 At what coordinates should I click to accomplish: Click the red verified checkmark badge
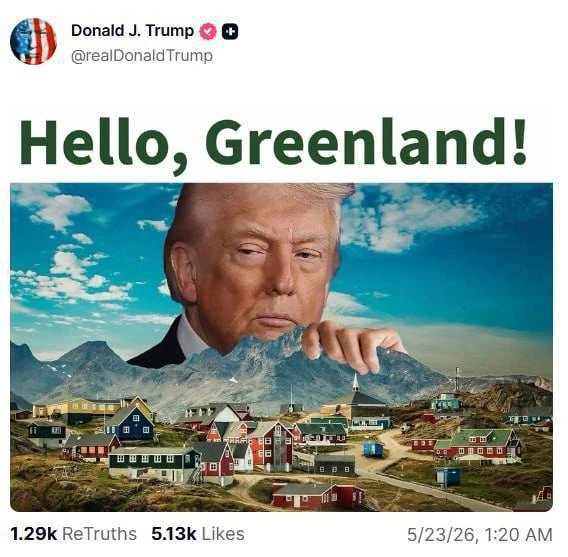pyautogui.click(x=208, y=32)
